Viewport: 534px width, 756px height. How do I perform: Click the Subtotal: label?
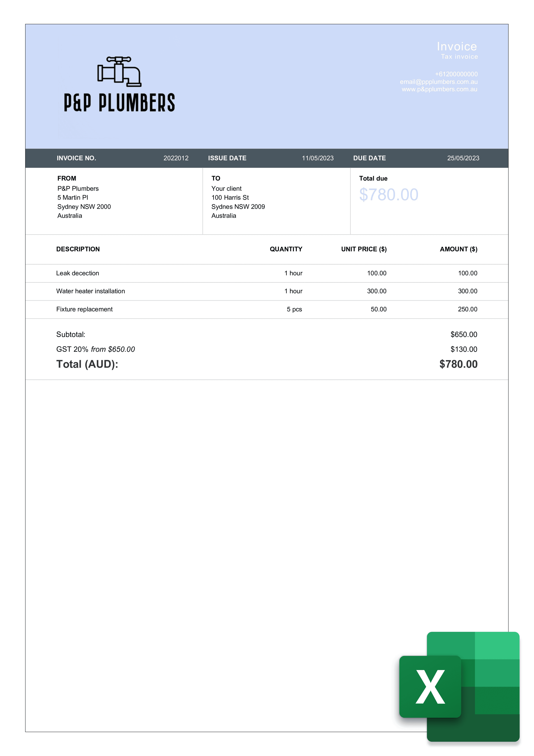[71, 334]
